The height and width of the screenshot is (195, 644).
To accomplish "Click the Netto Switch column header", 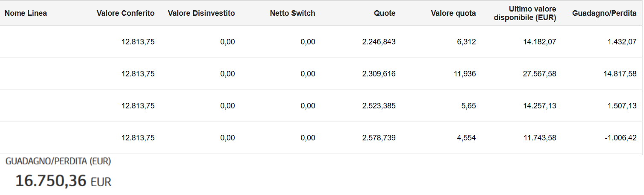I will 292,13.
